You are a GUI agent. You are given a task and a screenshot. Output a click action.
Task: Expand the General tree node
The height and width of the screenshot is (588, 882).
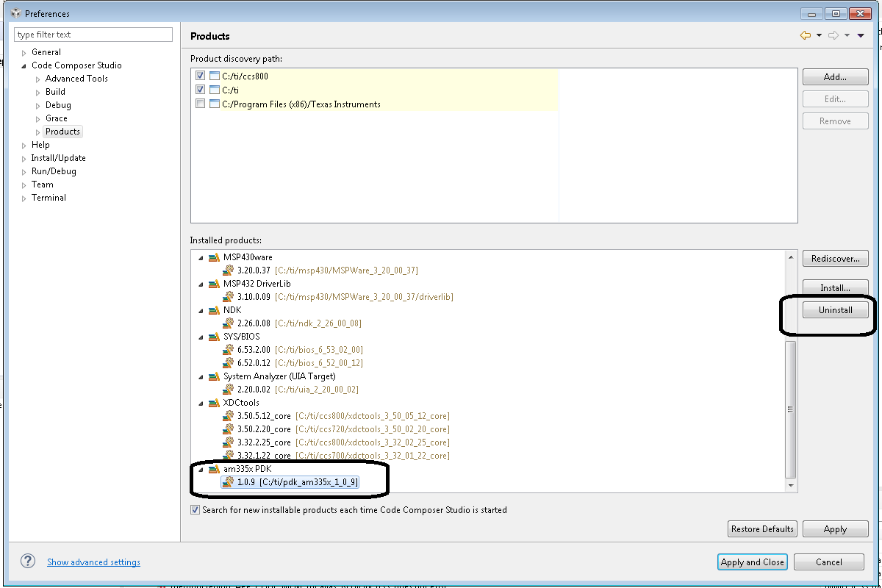[x=24, y=52]
